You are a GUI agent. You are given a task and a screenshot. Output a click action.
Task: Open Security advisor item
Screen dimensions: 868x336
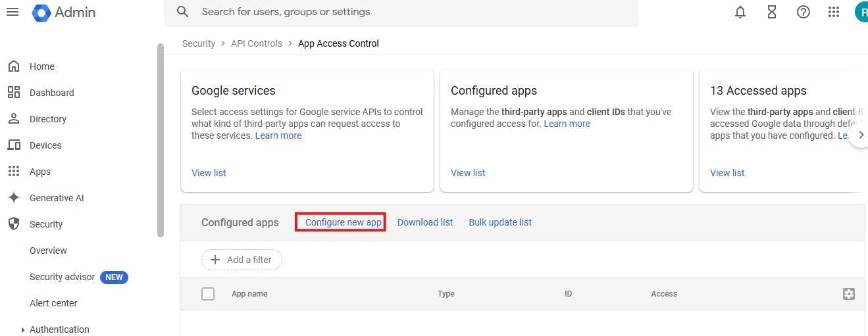pyautogui.click(x=62, y=277)
